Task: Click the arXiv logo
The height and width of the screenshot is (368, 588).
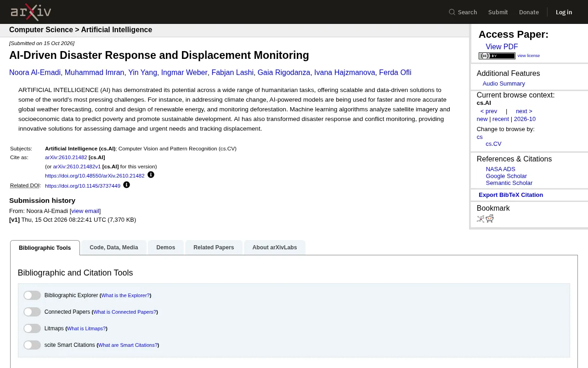Action: tap(31, 12)
